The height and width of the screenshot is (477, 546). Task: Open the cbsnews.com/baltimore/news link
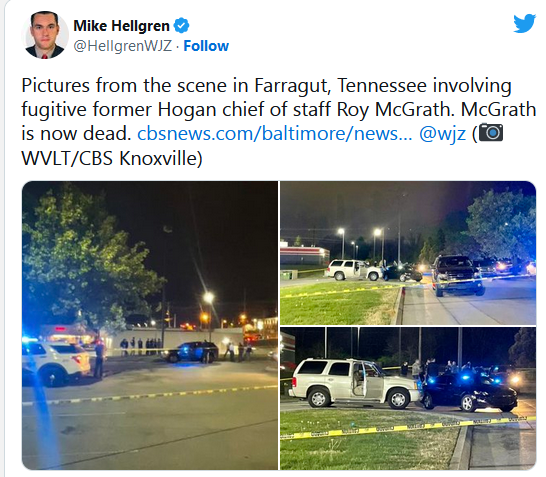click(x=275, y=133)
